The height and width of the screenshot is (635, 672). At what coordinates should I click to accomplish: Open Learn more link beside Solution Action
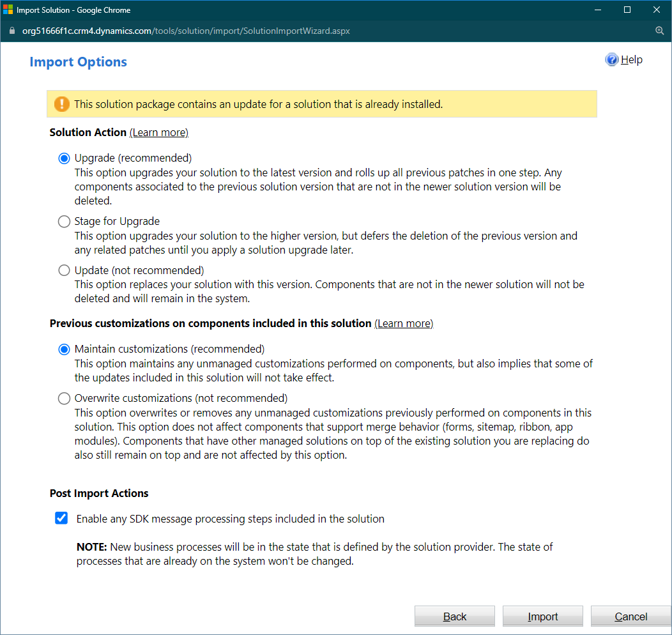tap(158, 132)
